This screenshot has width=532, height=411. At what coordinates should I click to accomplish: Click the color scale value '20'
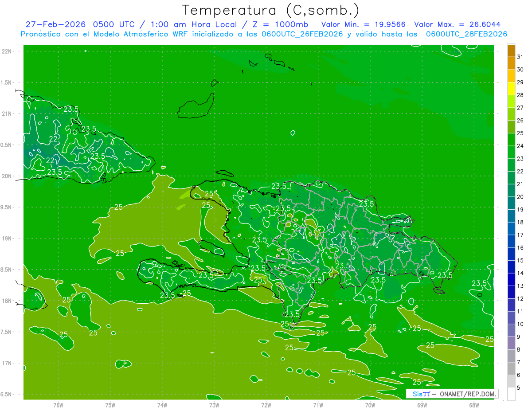(520, 196)
